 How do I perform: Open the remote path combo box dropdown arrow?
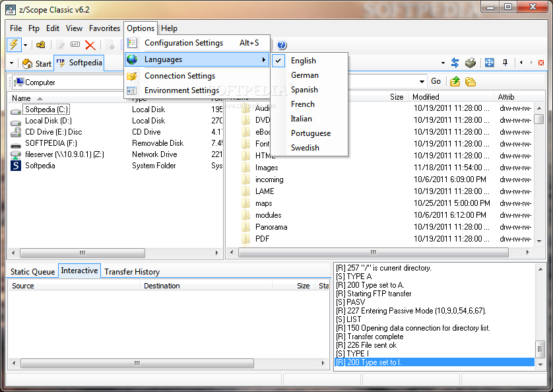click(x=422, y=82)
